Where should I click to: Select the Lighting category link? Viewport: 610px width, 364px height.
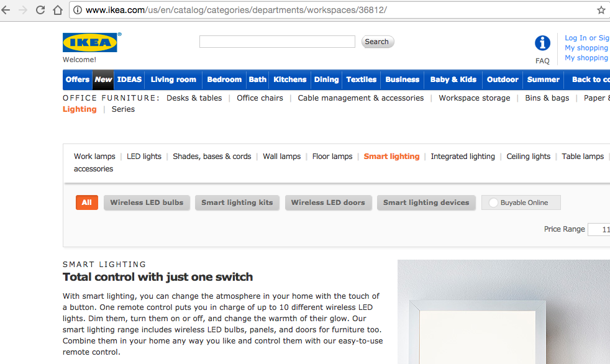[x=80, y=109]
